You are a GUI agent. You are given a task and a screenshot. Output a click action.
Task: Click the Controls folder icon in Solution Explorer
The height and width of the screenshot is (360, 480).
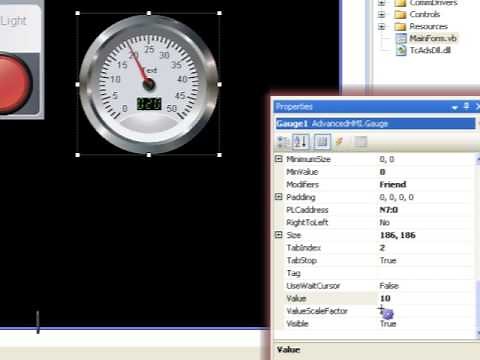[400, 14]
